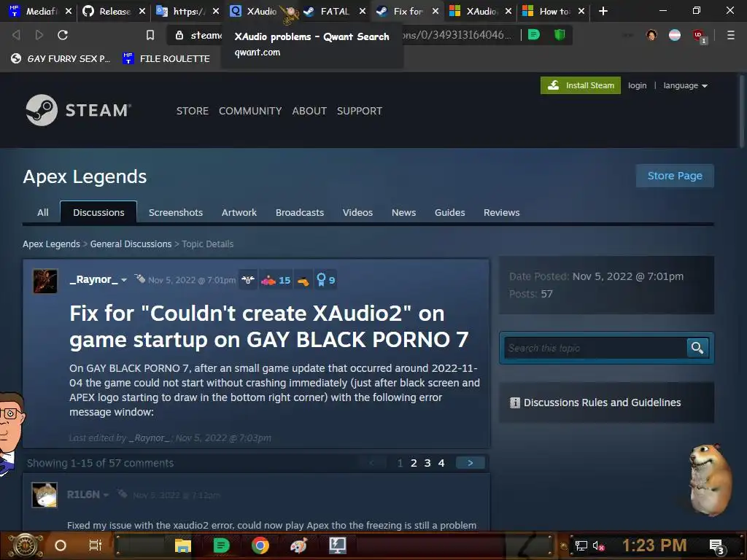Click the _Raynor_ avatar thumbnail
This screenshot has height=560, width=747.
click(x=45, y=281)
